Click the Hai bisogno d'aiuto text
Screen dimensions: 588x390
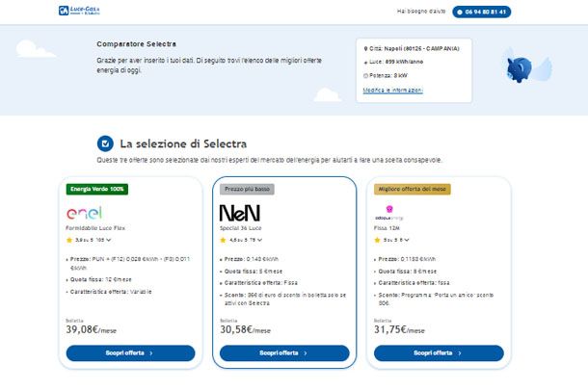point(421,12)
